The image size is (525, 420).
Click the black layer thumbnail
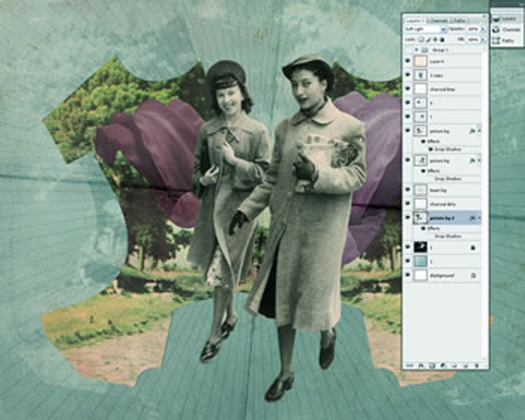[x=420, y=248]
